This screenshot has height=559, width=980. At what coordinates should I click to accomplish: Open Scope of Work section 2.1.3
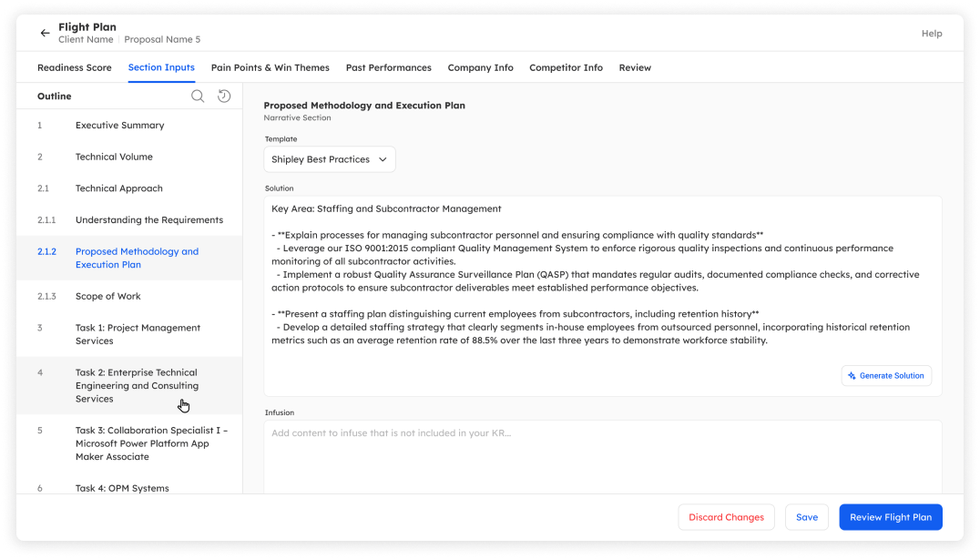(x=129, y=296)
